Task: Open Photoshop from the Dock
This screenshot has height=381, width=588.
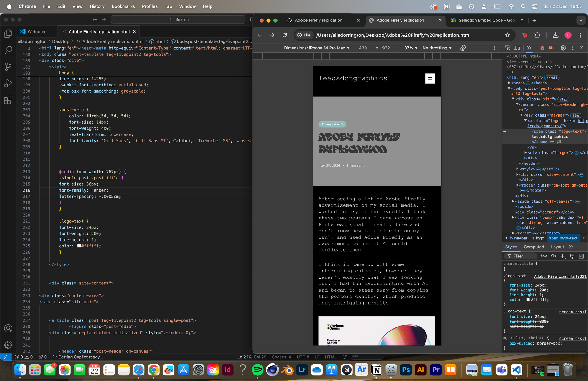Action: (406, 370)
